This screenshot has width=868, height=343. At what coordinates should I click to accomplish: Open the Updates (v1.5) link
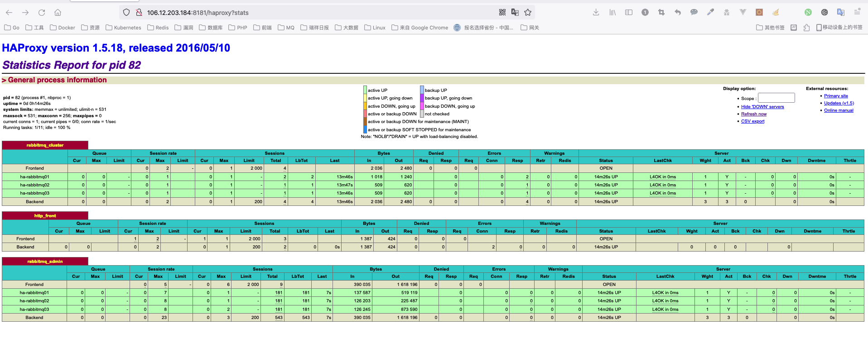click(x=839, y=103)
